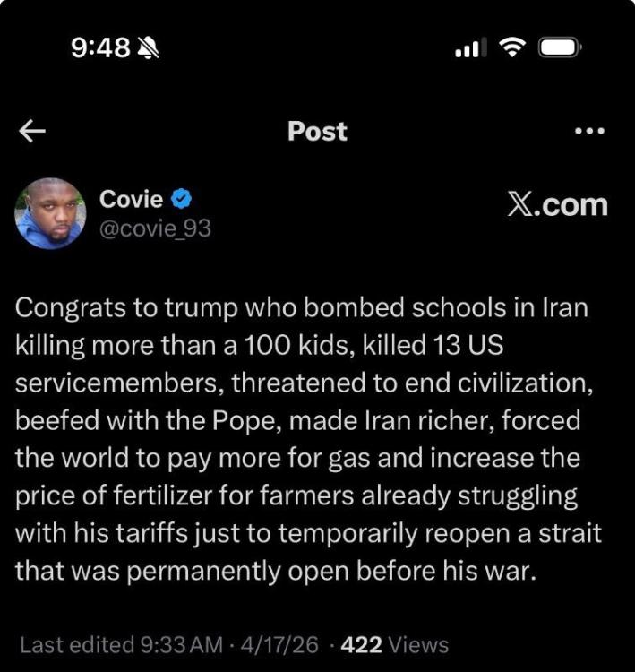Viewport: 635px width, 672px height.
Task: Tap the back arrow
Action: 32,132
